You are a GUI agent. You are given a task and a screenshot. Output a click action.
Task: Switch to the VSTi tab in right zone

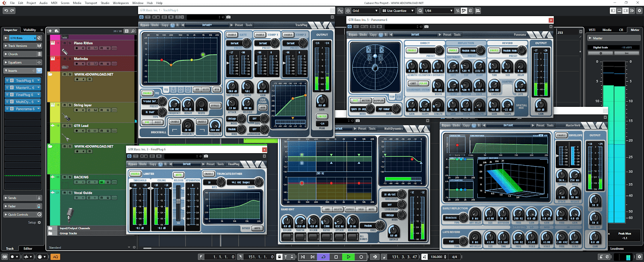pos(592,30)
